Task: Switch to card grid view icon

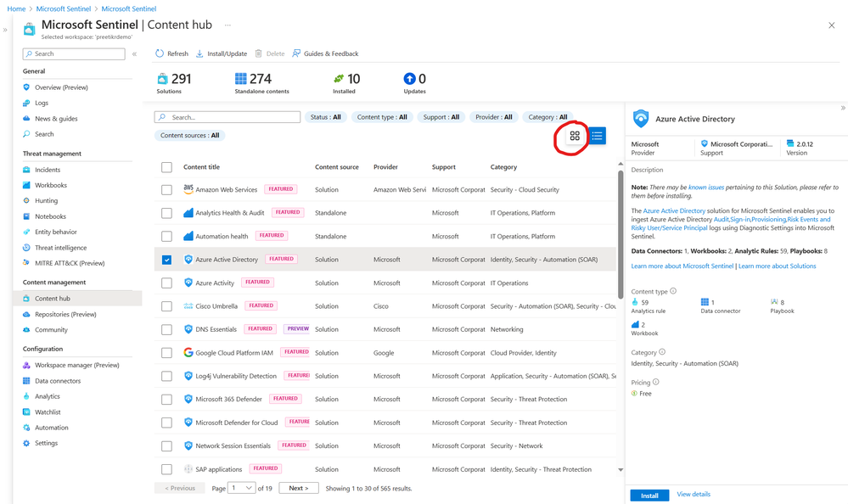Action: pos(575,137)
